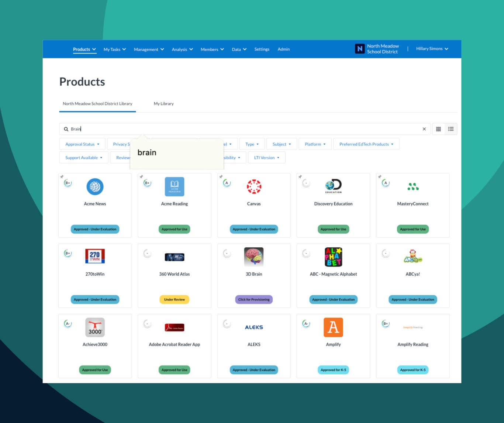Select the Amplify letter A icon
The image size is (504, 423).
(x=333, y=327)
